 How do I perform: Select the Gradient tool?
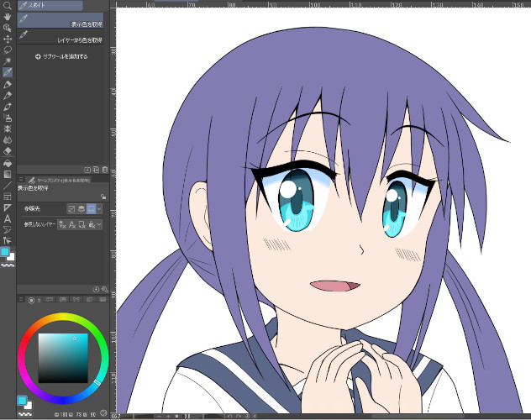[7, 174]
